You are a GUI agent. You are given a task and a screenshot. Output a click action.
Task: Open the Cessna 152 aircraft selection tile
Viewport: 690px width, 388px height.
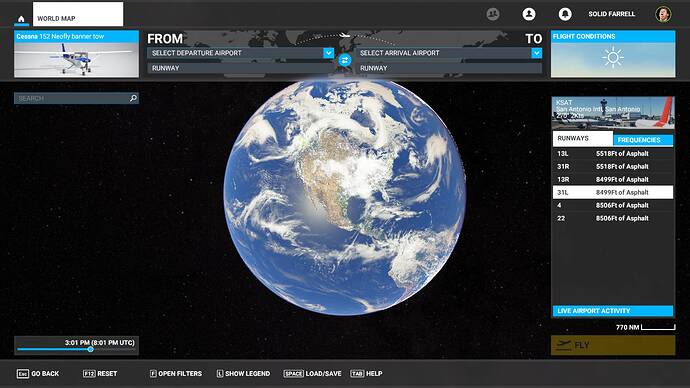tap(76, 54)
